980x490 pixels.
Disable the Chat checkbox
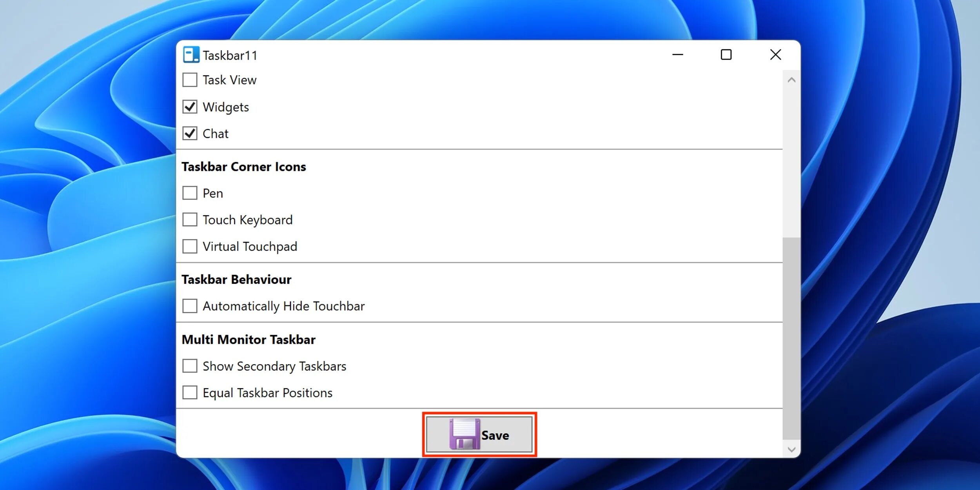tap(190, 134)
